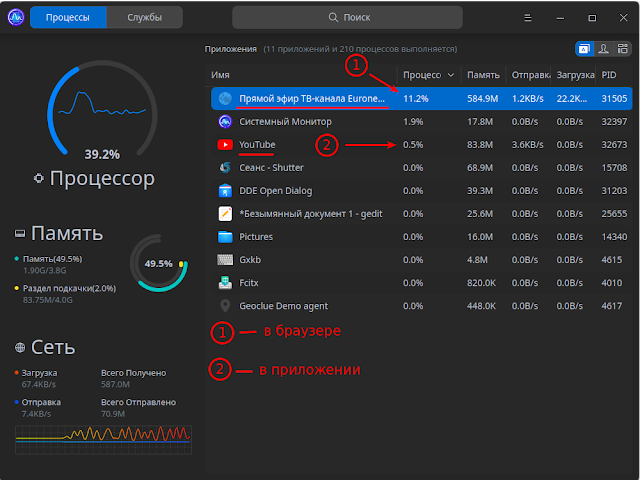Sort by the PID column header
The width and height of the screenshot is (640, 480).
pyautogui.click(x=609, y=75)
